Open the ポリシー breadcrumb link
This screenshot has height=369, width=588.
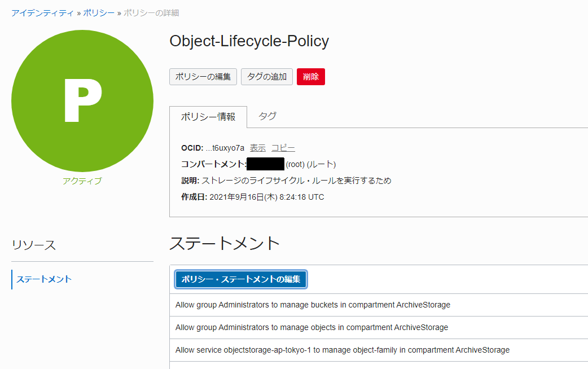99,13
